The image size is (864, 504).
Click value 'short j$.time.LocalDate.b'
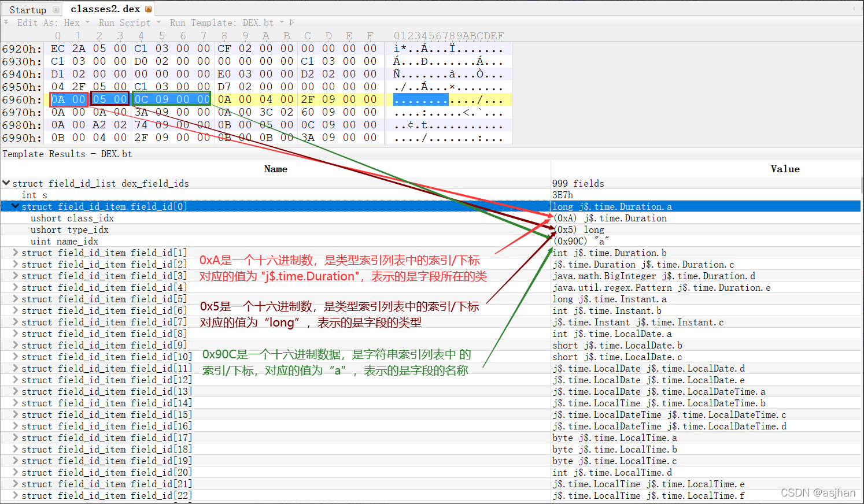[617, 345]
